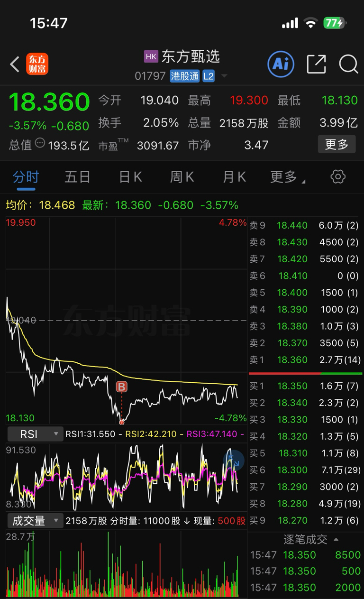
Task: Tap the HK market badge
Action: click(x=151, y=57)
